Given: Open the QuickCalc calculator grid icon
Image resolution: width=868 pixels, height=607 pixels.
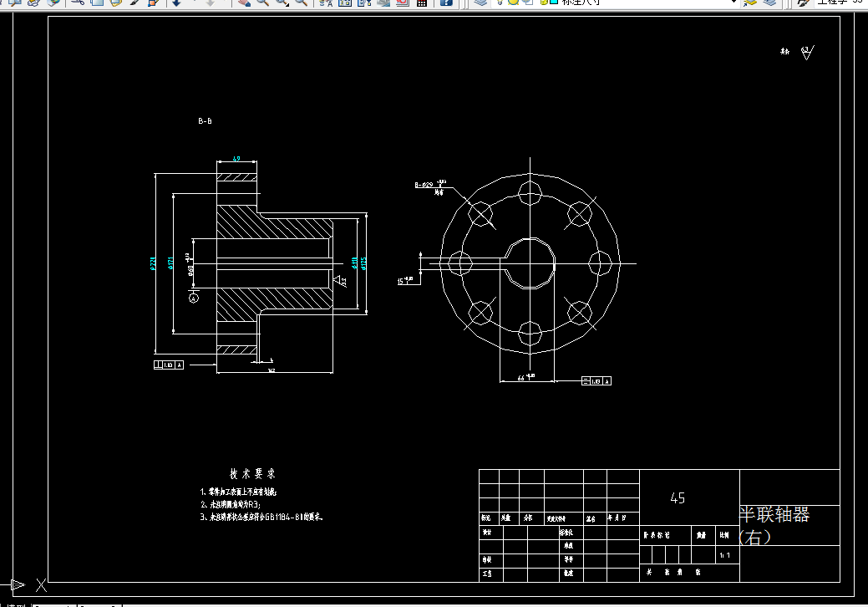Looking at the screenshot, I should (x=422, y=3).
